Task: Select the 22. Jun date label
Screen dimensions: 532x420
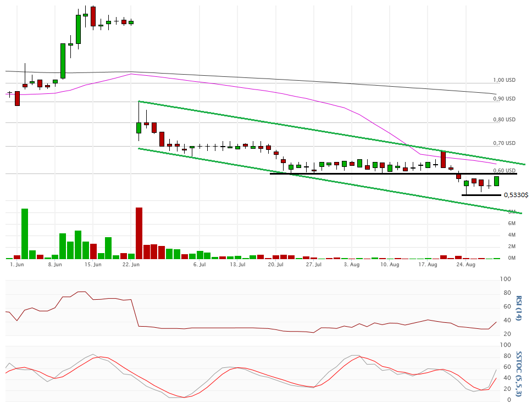Action: click(131, 265)
